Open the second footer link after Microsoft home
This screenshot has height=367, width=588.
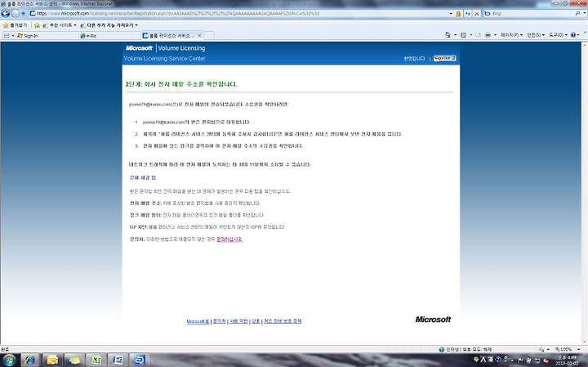click(220, 321)
